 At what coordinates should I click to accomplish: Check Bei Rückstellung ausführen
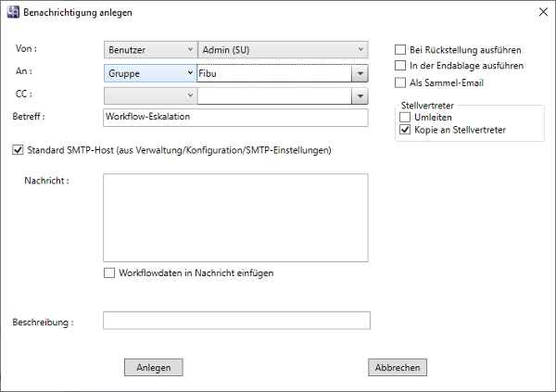click(x=400, y=50)
